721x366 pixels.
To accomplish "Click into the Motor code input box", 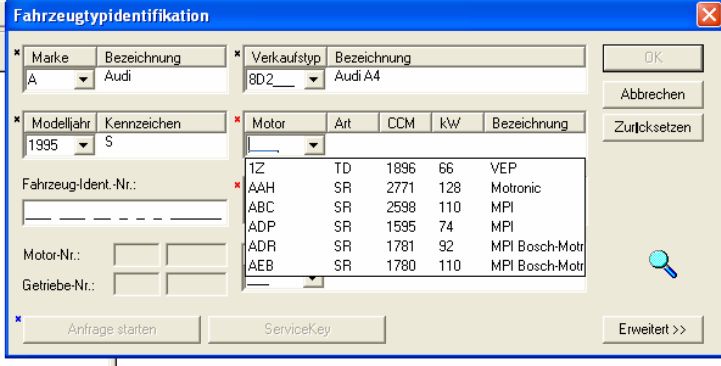I will (275, 145).
